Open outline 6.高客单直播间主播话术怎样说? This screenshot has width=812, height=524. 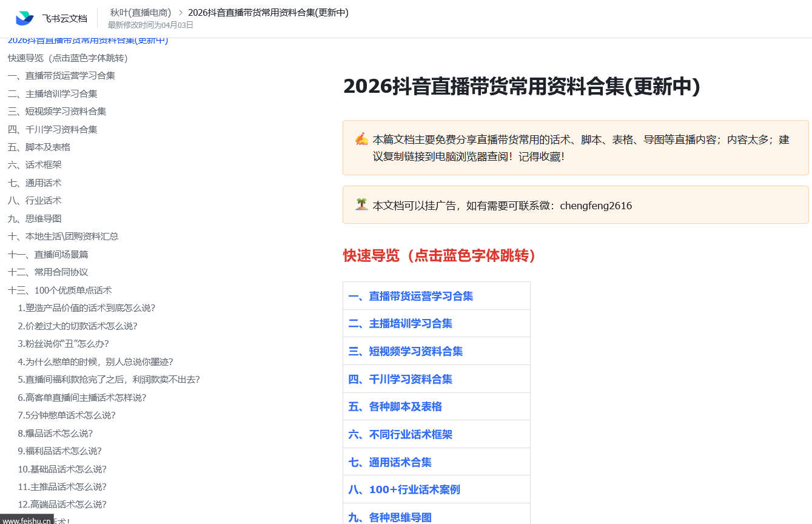coord(82,398)
